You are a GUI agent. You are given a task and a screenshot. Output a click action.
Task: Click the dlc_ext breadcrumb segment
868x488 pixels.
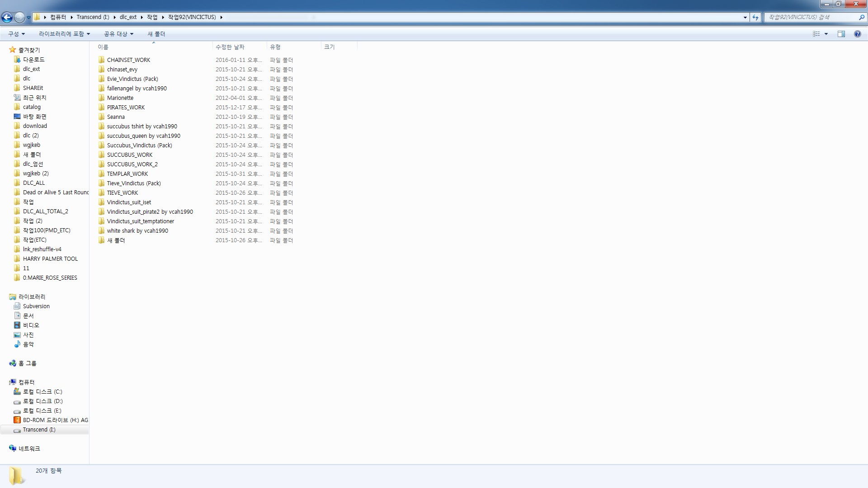point(128,17)
